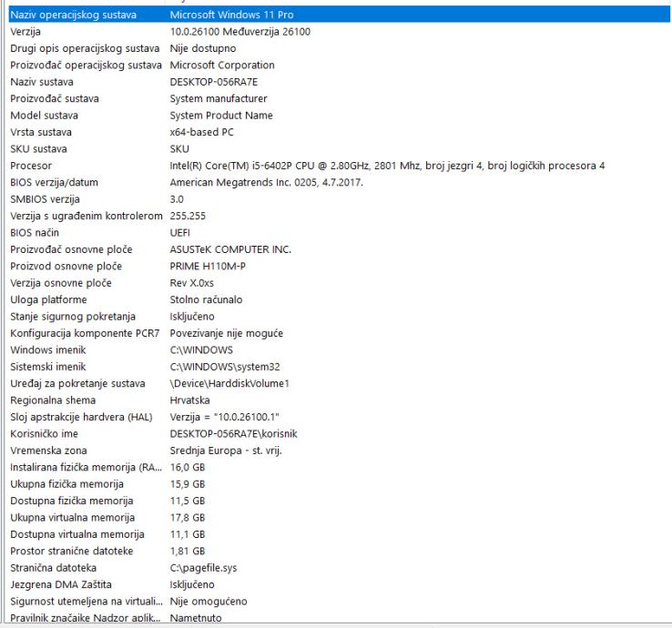Click 'Proizvođač operacijskog sustava' label
Image resolution: width=672 pixels, height=628 pixels.
click(86, 66)
